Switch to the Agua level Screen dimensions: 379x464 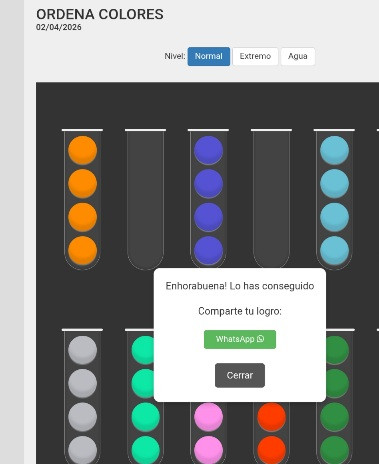click(298, 56)
